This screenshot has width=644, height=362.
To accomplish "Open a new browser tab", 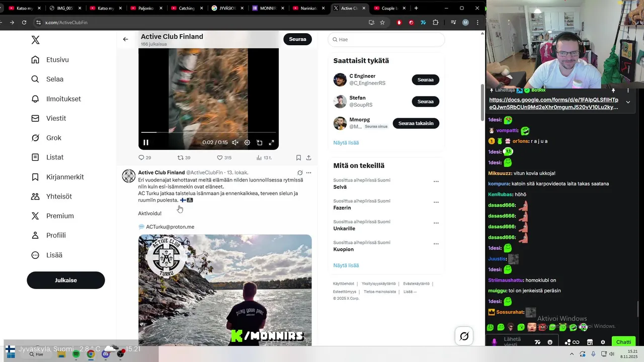I will point(416,8).
